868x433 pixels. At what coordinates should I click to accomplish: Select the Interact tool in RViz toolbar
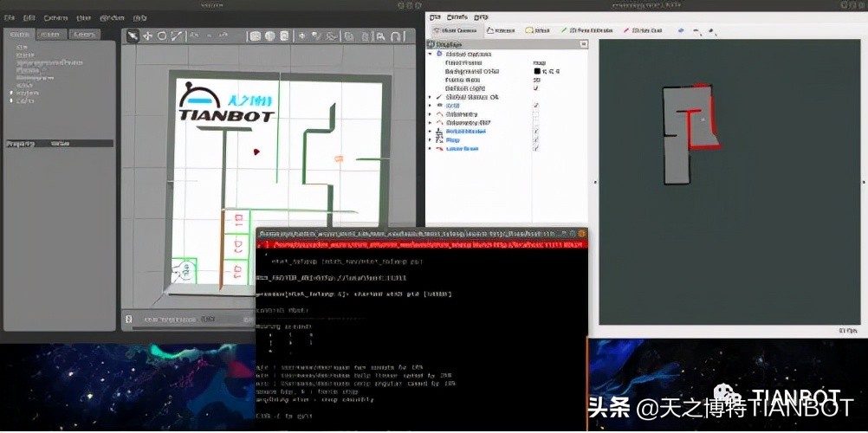[502, 30]
